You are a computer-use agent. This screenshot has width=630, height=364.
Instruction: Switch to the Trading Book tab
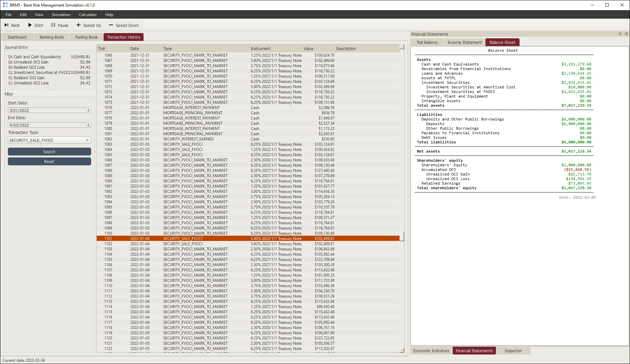tap(86, 37)
